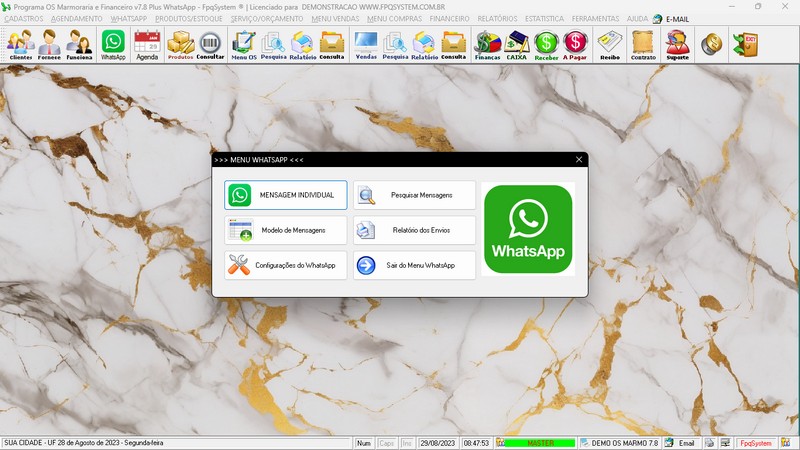
Task: Click the large WhatsApp logo image
Action: click(x=528, y=229)
